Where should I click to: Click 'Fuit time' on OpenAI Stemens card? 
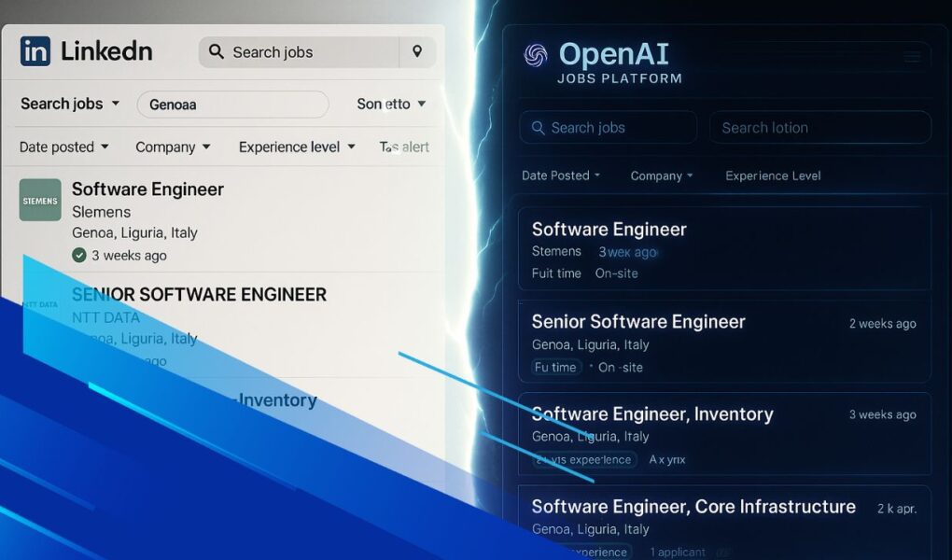556,273
